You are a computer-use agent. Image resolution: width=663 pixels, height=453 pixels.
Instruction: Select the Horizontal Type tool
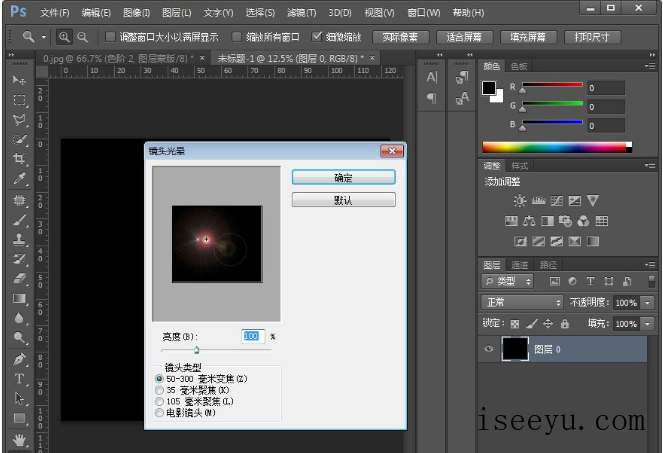point(19,379)
